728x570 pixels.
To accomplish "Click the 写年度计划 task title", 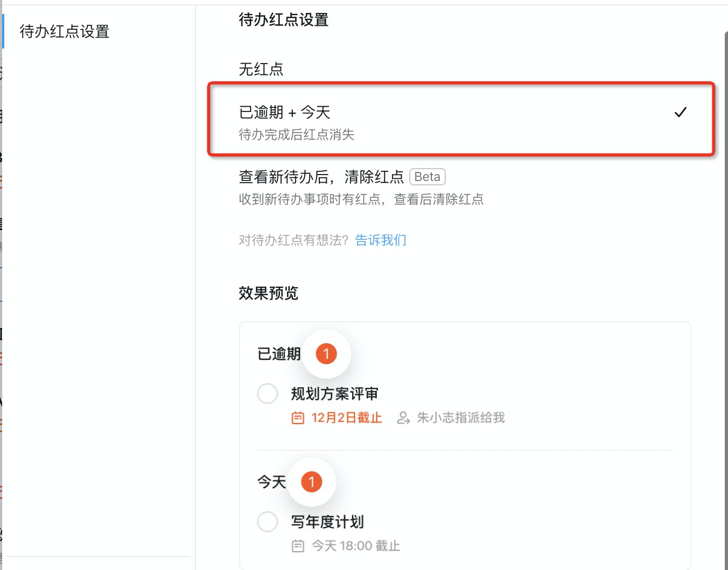I will 327,522.
